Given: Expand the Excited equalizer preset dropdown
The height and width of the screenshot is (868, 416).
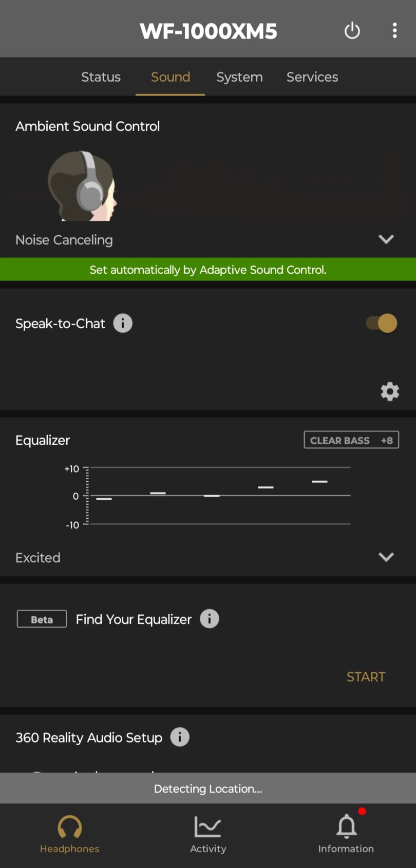Looking at the screenshot, I should tap(386, 557).
